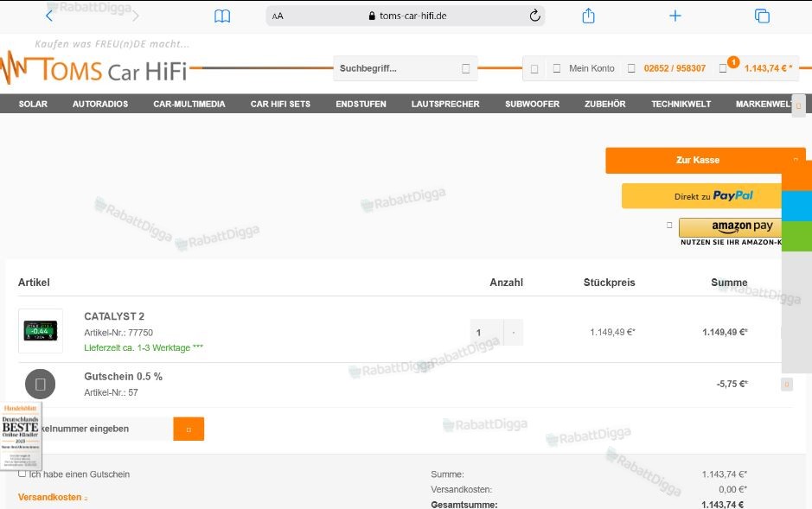This screenshot has width=812, height=509.
Task: Go back with Safari back arrow
Action: tap(49, 16)
